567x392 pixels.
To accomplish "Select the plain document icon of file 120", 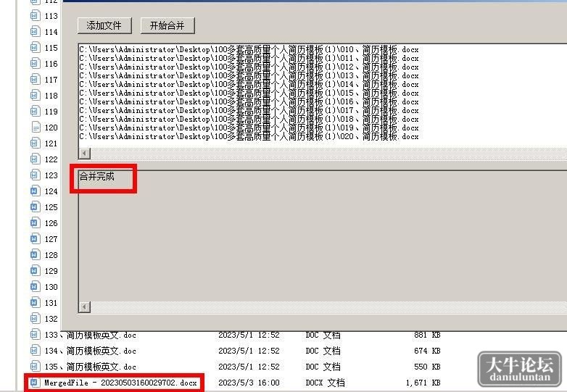I will pyautogui.click(x=36, y=128).
